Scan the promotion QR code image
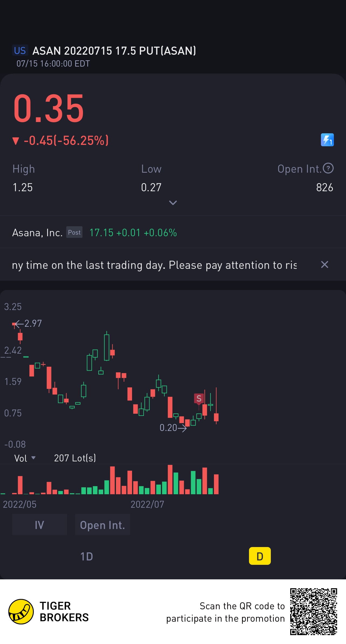346x644 pixels. (313, 611)
